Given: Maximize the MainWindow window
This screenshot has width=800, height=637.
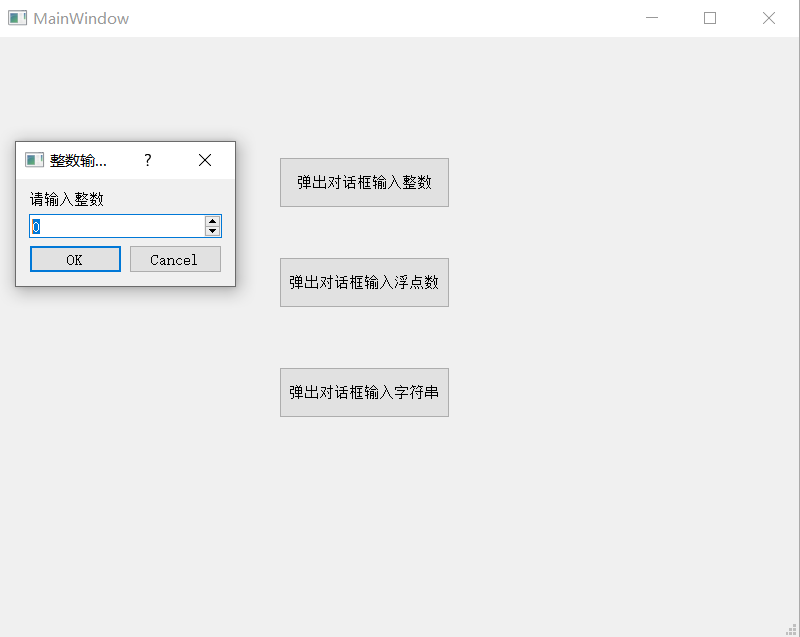Looking at the screenshot, I should click(x=710, y=18).
